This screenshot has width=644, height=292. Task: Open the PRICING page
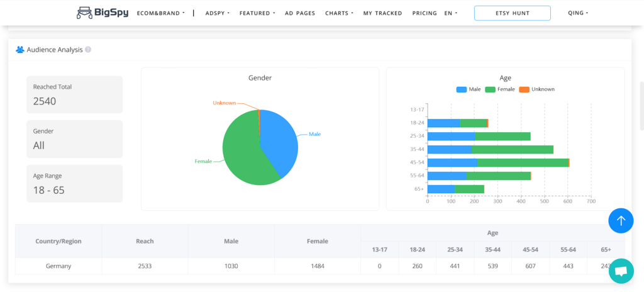click(x=425, y=13)
